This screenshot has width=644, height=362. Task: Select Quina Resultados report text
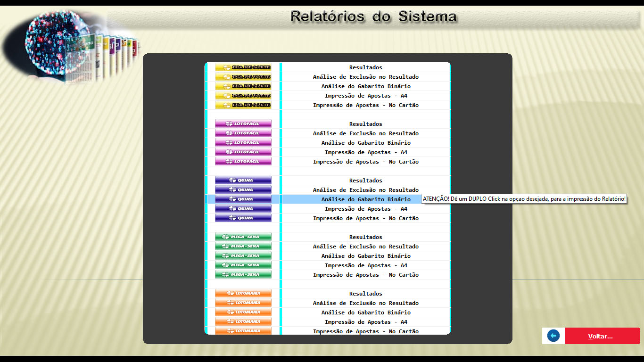tap(366, 181)
